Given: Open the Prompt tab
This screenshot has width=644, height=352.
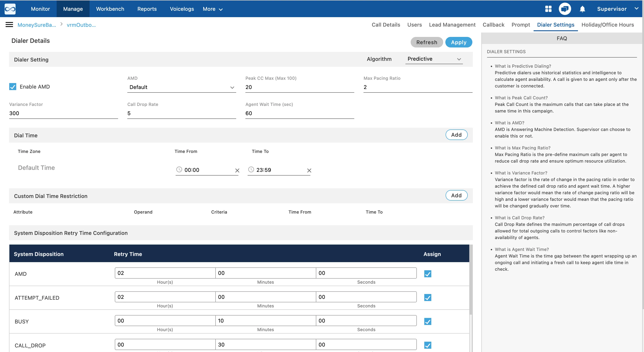Looking at the screenshot, I should click(520, 25).
